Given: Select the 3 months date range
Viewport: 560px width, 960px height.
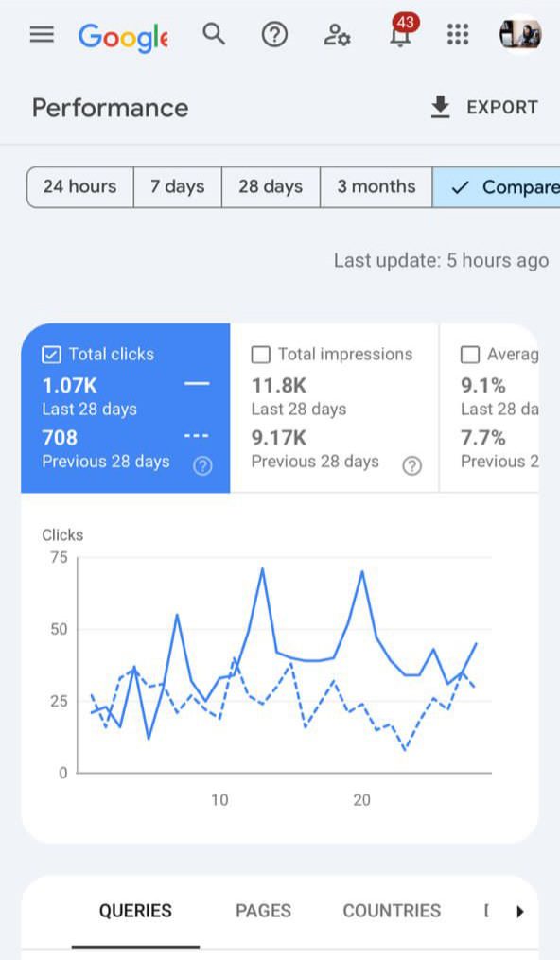Looking at the screenshot, I should [x=376, y=186].
